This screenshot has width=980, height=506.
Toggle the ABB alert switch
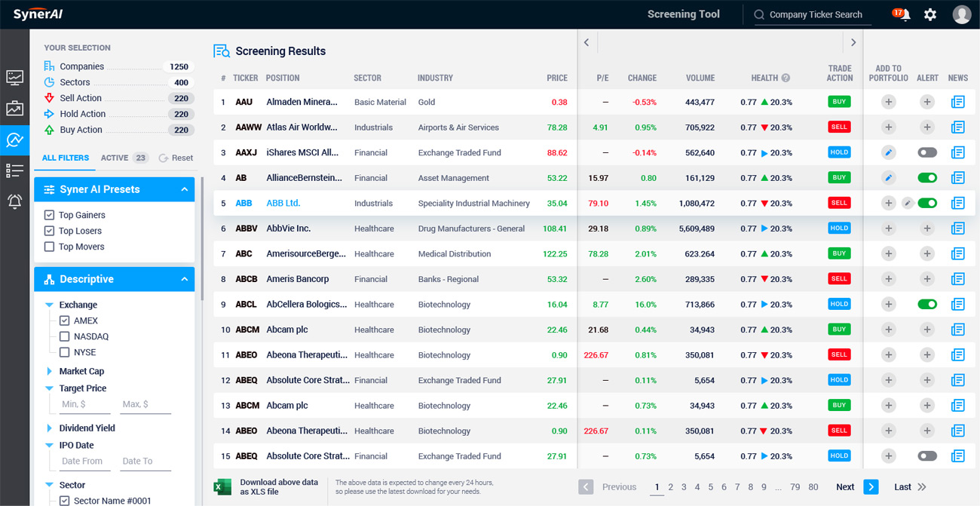(x=927, y=203)
